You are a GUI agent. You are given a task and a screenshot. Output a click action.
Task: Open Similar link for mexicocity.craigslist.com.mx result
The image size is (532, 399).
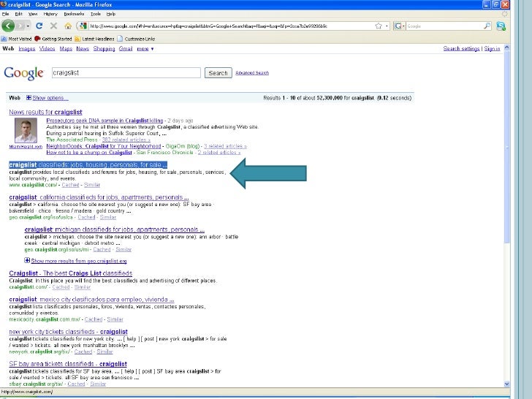click(115, 319)
